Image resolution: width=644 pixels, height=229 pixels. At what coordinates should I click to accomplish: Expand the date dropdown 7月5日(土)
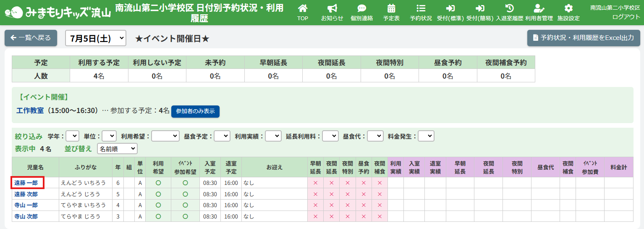point(96,38)
